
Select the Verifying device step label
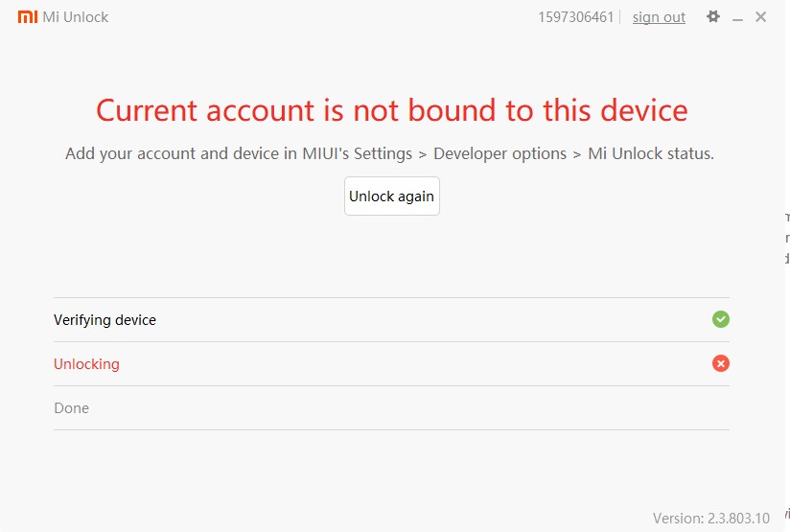pos(105,320)
